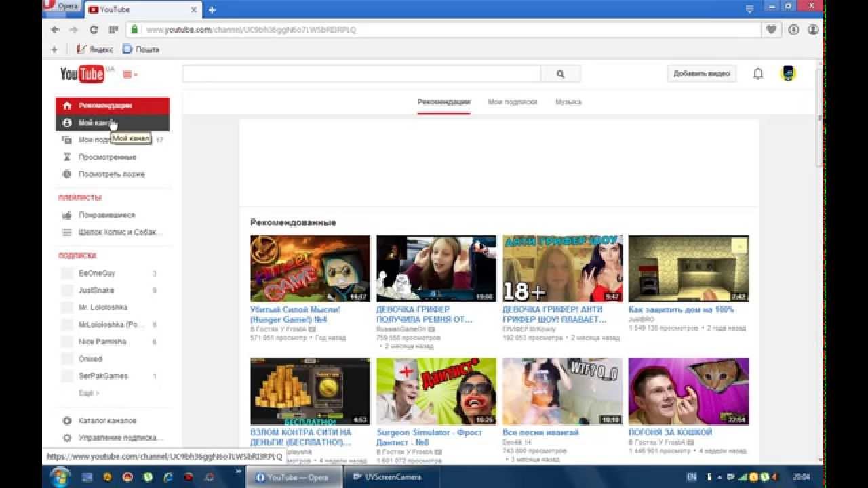Click the green padlock security icon
This screenshot has height=488, width=868.
pyautogui.click(x=135, y=30)
